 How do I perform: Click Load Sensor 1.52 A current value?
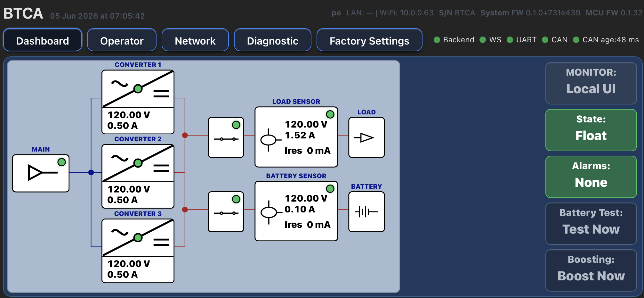300,135
